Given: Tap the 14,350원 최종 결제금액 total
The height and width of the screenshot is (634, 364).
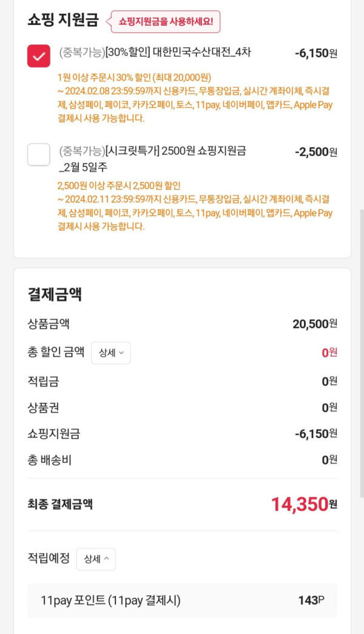Looking at the screenshot, I should click(x=303, y=504).
